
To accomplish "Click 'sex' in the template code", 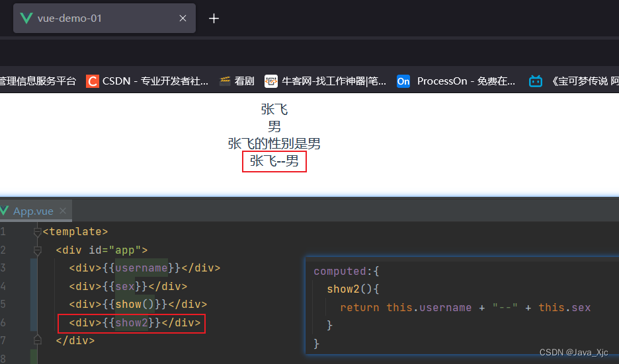I will 125,286.
